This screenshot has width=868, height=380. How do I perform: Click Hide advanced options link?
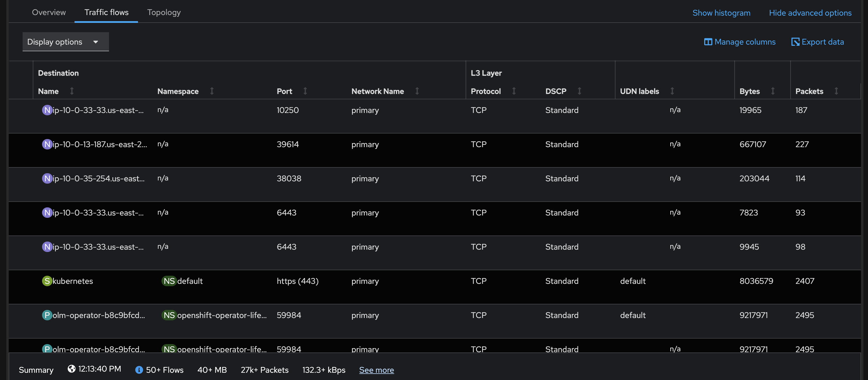pyautogui.click(x=810, y=13)
